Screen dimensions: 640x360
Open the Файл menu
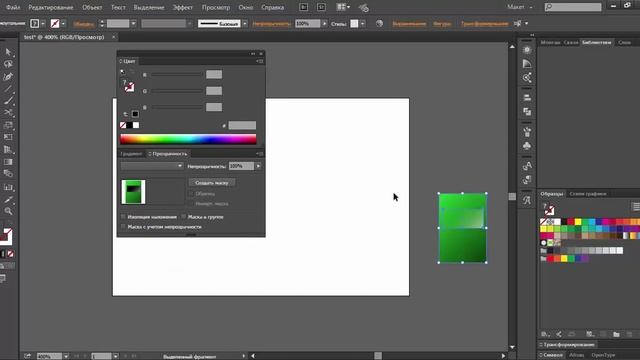(x=13, y=7)
